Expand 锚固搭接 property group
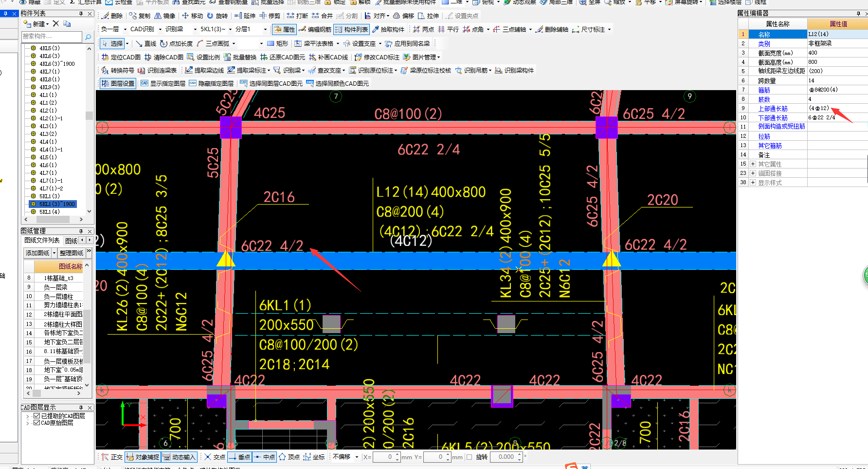Image resolution: width=868 pixels, height=469 pixels. 753,173
